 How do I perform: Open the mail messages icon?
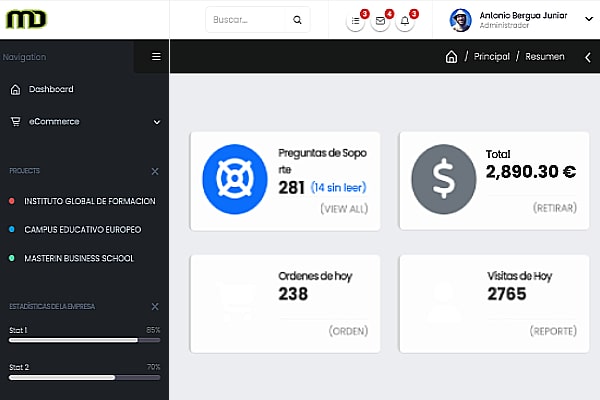tap(380, 20)
